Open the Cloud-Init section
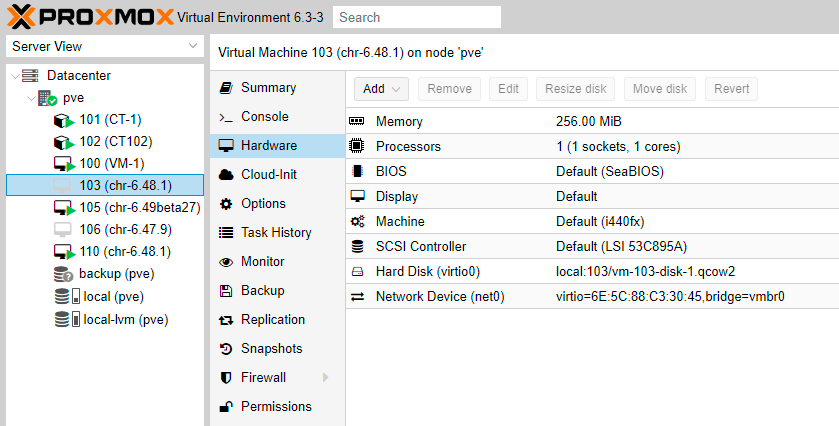Viewport: 839px width, 426px height. tap(270, 174)
